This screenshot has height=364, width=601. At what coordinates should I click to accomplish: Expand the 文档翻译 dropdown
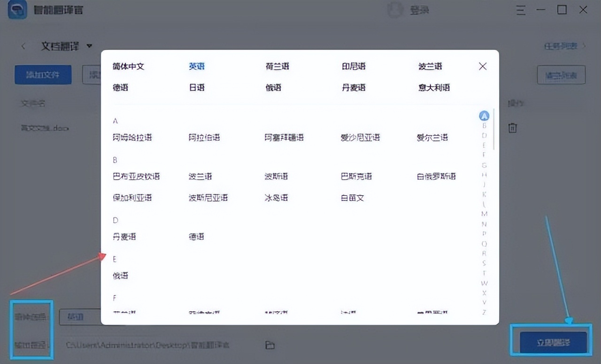click(90, 46)
